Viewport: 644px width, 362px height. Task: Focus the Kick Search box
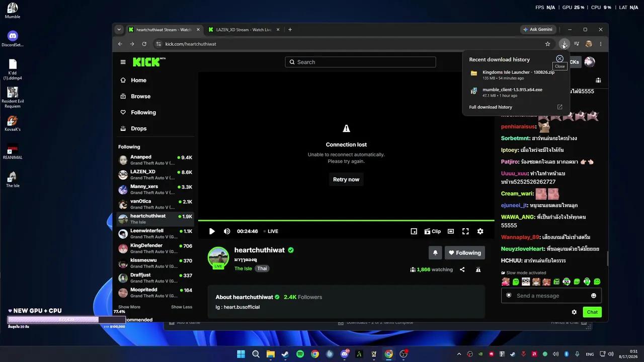[x=360, y=62]
